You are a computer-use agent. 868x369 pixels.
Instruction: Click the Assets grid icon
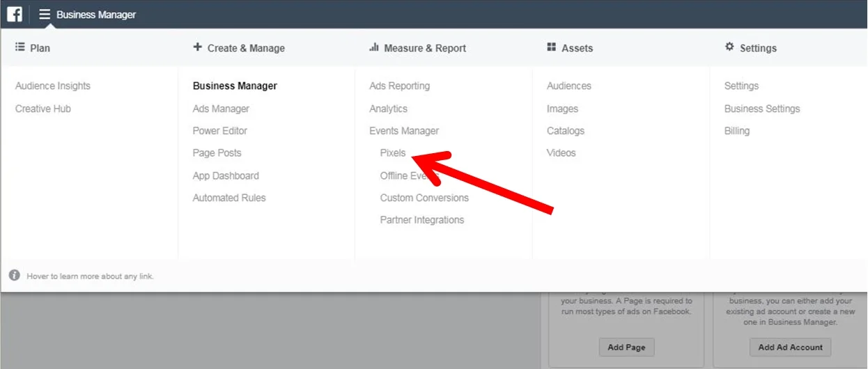[552, 47]
